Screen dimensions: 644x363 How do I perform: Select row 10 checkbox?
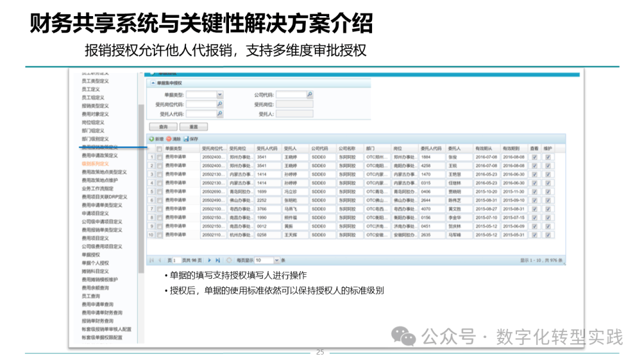click(x=159, y=235)
